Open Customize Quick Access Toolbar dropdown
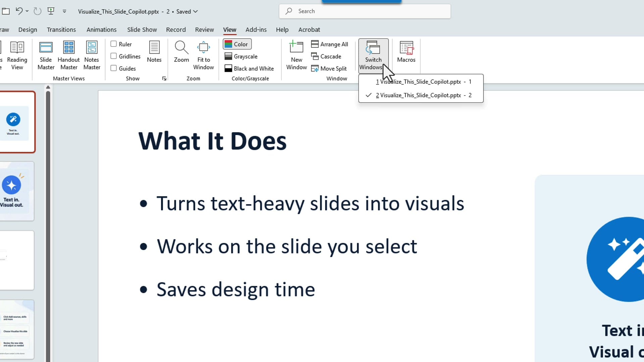644x362 pixels. tap(64, 11)
